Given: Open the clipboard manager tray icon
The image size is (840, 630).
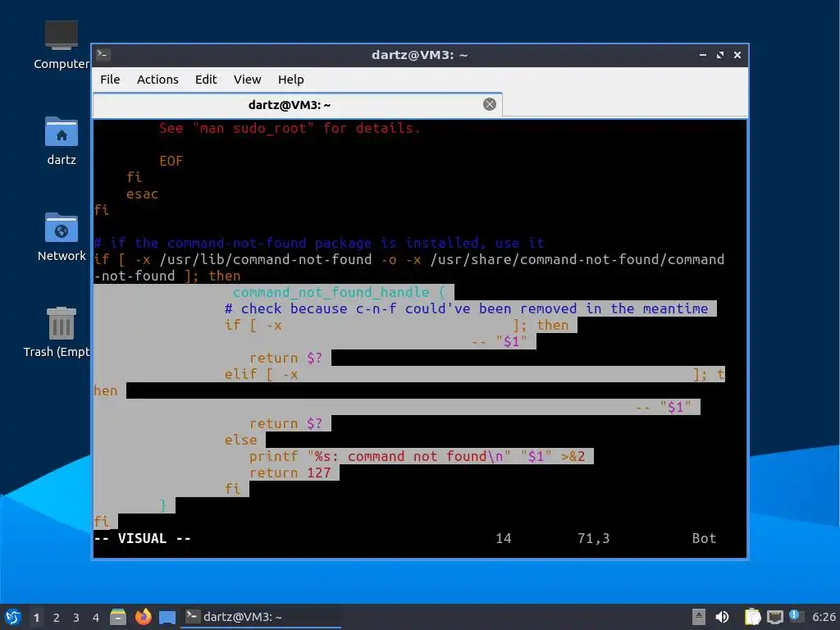Looking at the screenshot, I should pos(753,617).
